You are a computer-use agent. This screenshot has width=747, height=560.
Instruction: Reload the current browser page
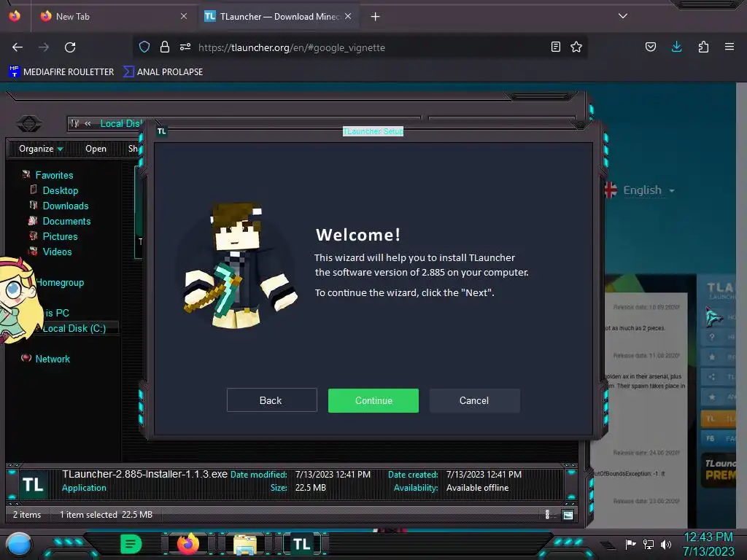[x=70, y=47]
